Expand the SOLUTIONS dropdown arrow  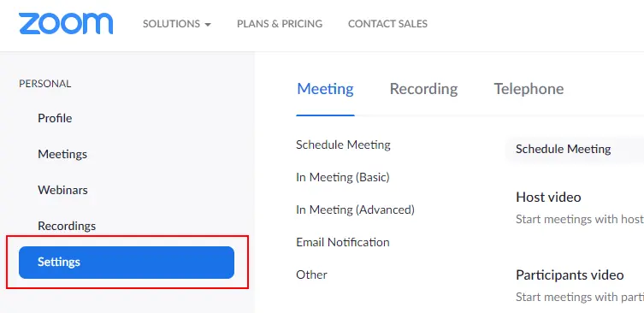pyautogui.click(x=208, y=25)
